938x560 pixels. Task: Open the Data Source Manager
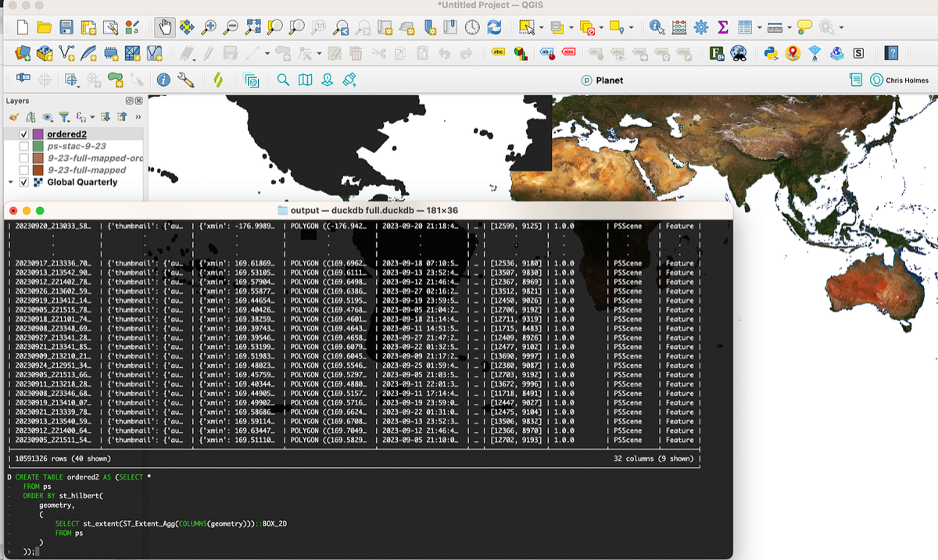pos(23,53)
